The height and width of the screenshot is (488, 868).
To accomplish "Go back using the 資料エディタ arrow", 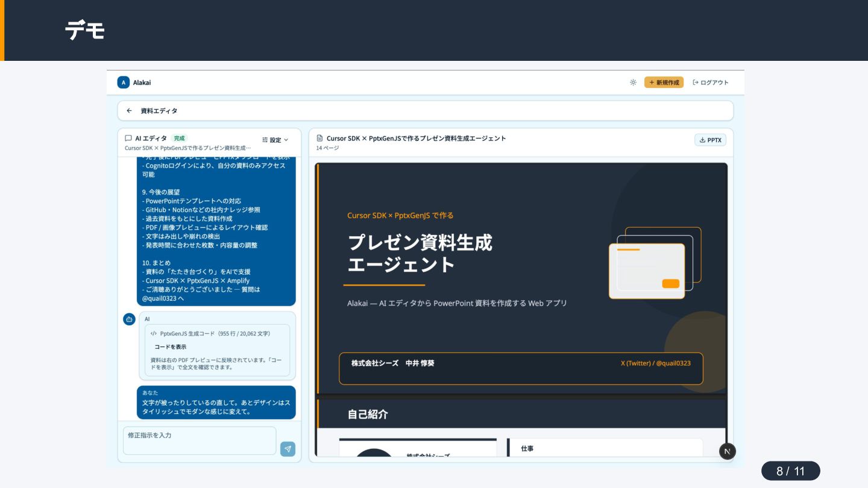I will pyautogui.click(x=129, y=111).
